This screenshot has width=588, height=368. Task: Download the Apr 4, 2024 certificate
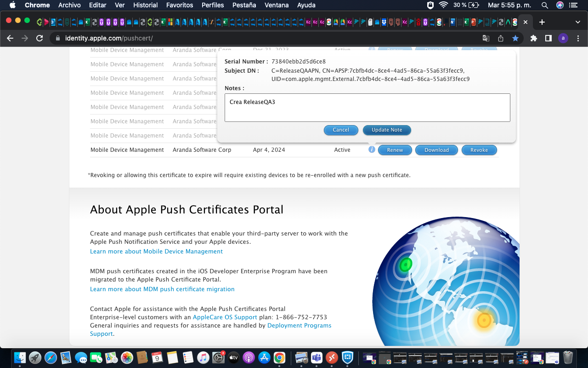click(x=436, y=150)
